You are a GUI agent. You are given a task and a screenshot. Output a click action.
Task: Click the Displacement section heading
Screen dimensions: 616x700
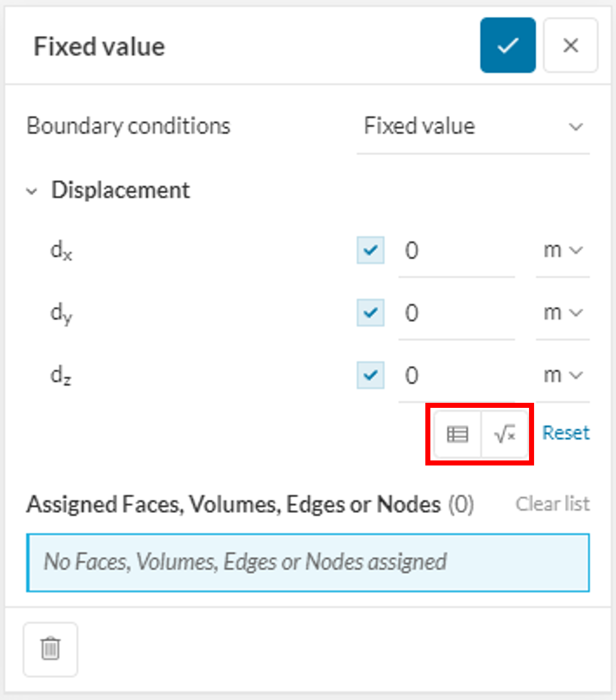point(120,191)
